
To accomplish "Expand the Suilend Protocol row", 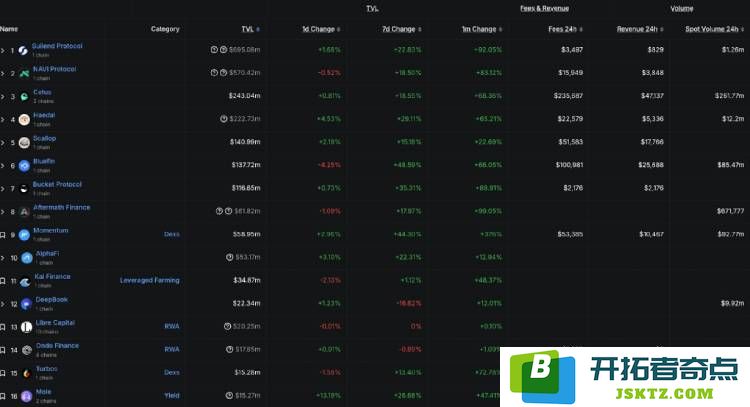I will point(2,50).
